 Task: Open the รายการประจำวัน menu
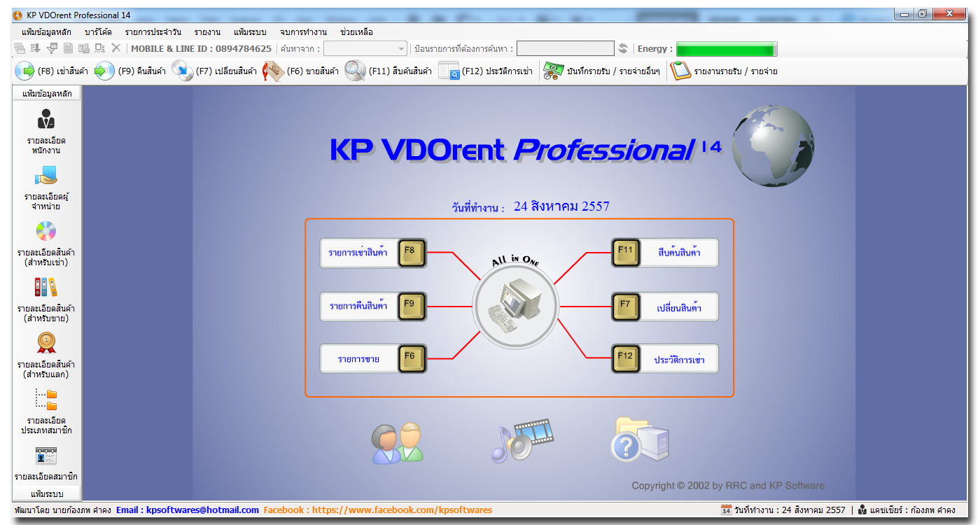[153, 32]
